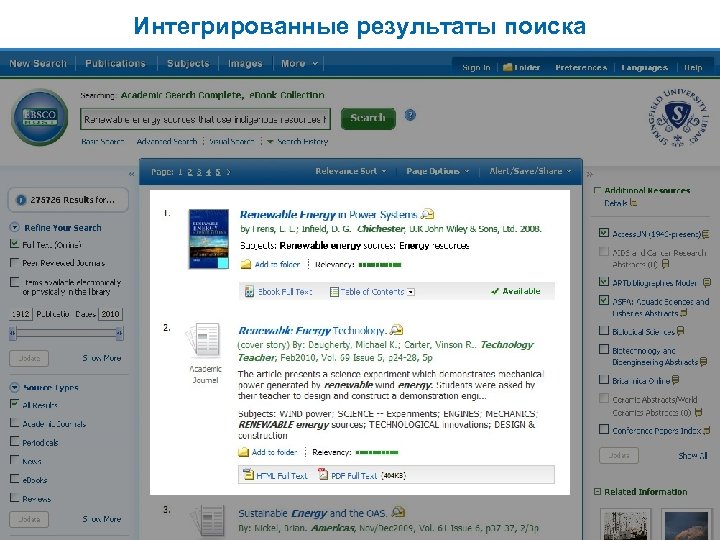Click book cover thumbnail of result 1
The height and width of the screenshot is (540, 720).
(x=208, y=239)
